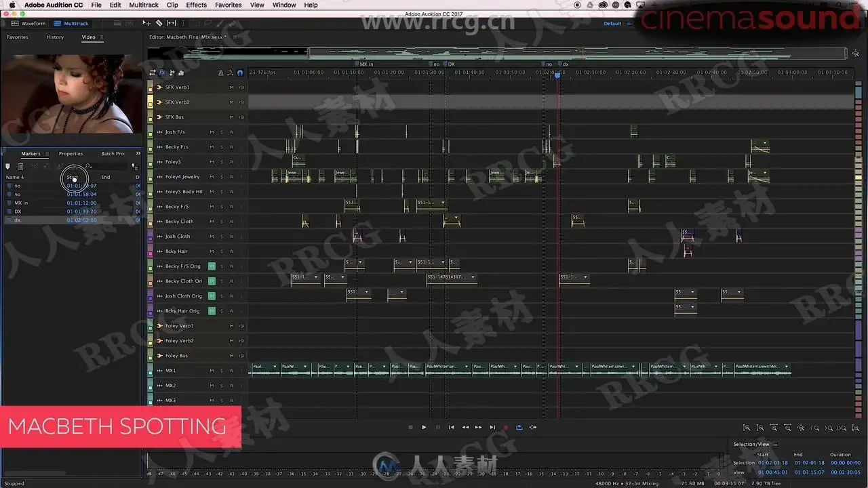Viewport: 868px width, 488px height.
Task: Solo the Becky Cloth track
Action: click(222, 222)
